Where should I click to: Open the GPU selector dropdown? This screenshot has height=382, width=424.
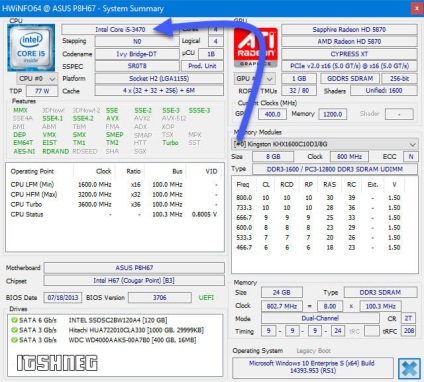(255, 79)
